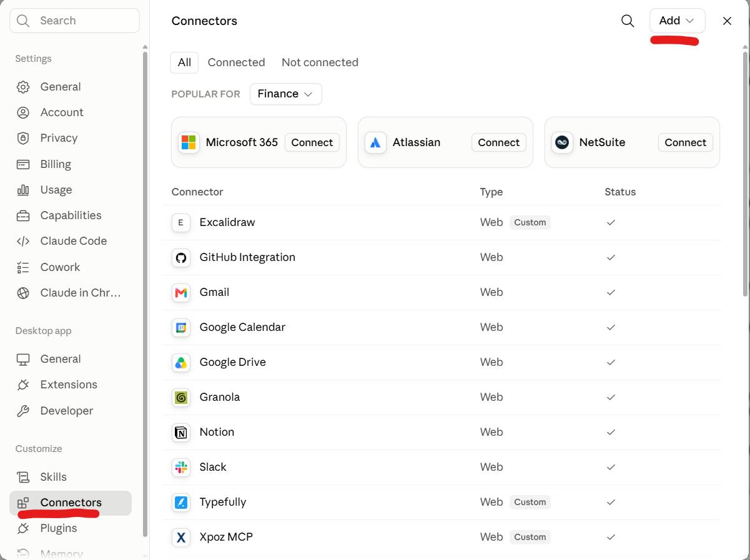Switch to the Not connected tab
This screenshot has width=750, height=560.
pyautogui.click(x=320, y=62)
